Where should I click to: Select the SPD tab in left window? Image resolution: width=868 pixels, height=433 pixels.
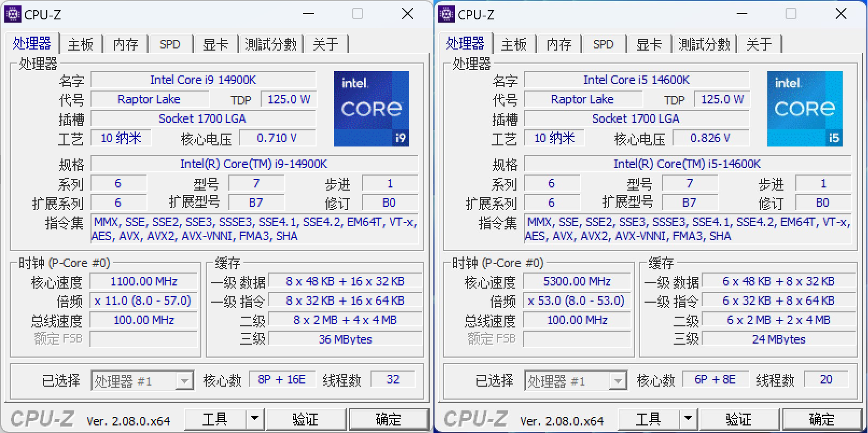point(170,44)
